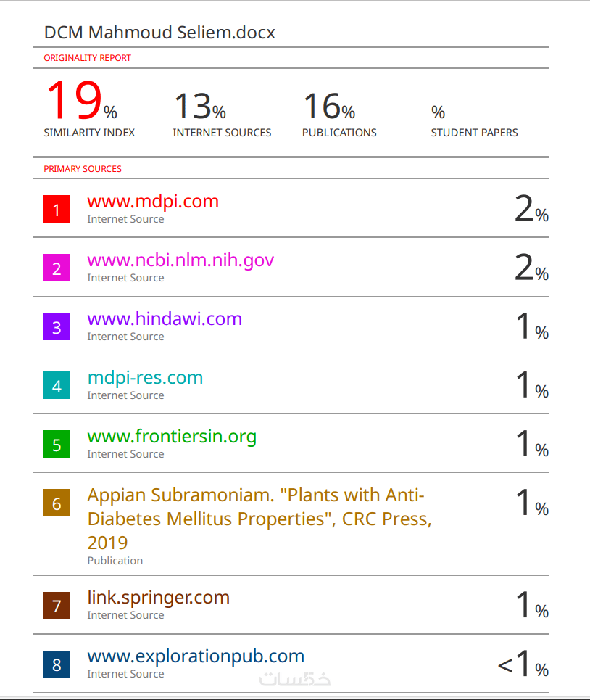Click the 16% publications figure
The height and width of the screenshot is (700, 590).
(328, 107)
